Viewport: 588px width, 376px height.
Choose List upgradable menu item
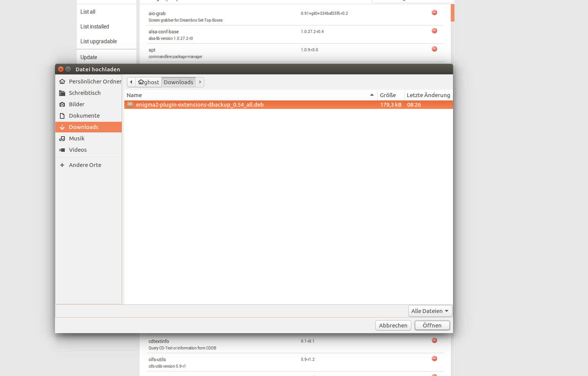coord(99,41)
